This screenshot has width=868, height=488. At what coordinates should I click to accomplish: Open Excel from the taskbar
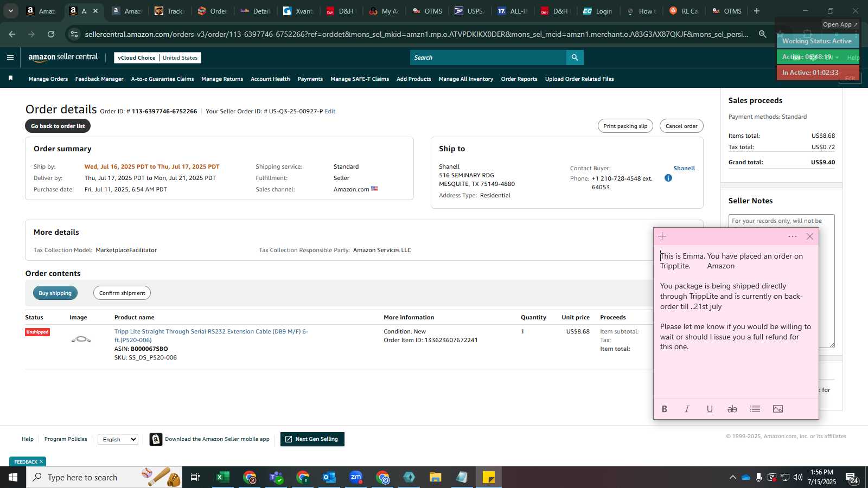[222, 477]
